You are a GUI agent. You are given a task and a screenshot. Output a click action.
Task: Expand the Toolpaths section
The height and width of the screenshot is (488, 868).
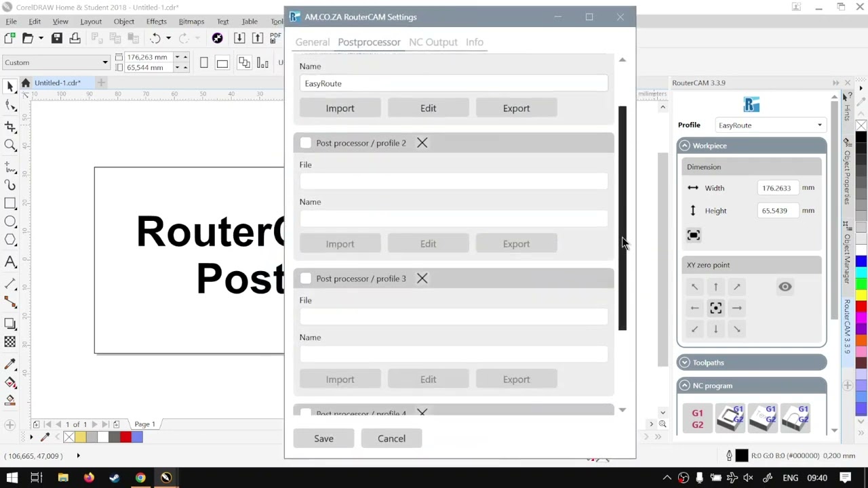684,363
